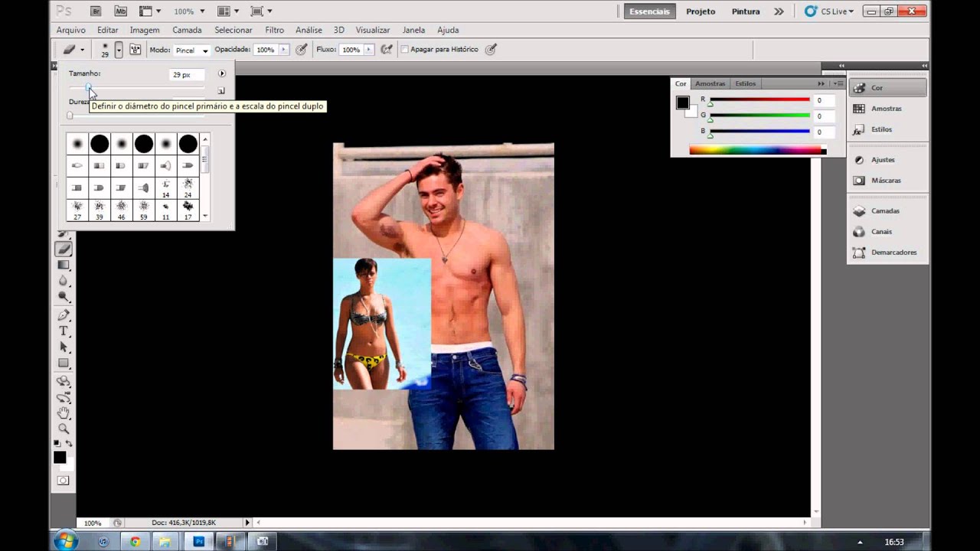Select the Dodge tool

[64, 297]
